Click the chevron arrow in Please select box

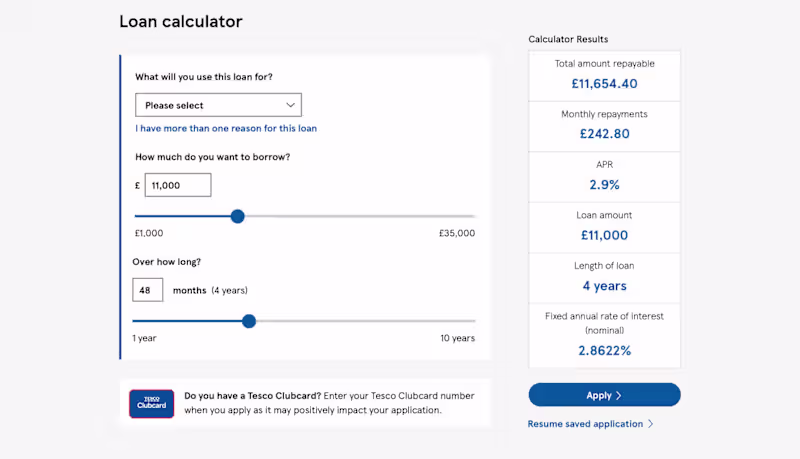pos(291,105)
